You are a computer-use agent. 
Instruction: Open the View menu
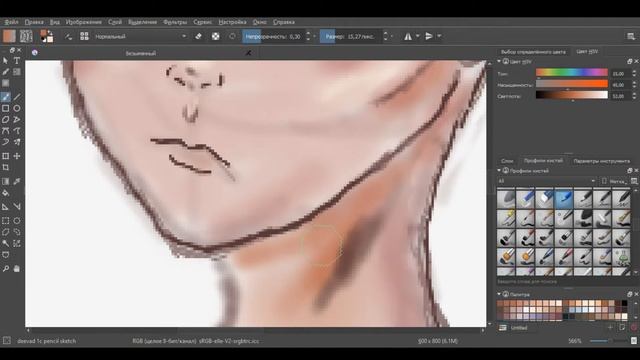(55, 22)
